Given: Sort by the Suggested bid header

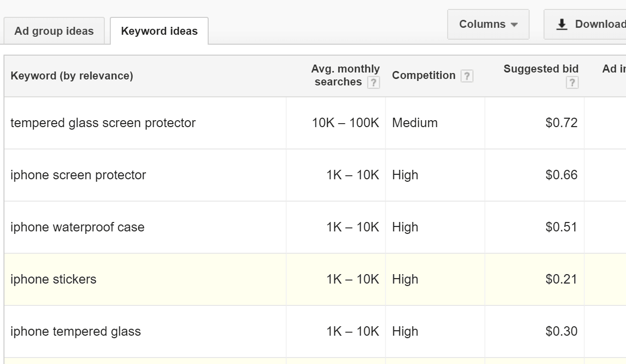Looking at the screenshot, I should pyautogui.click(x=541, y=69).
